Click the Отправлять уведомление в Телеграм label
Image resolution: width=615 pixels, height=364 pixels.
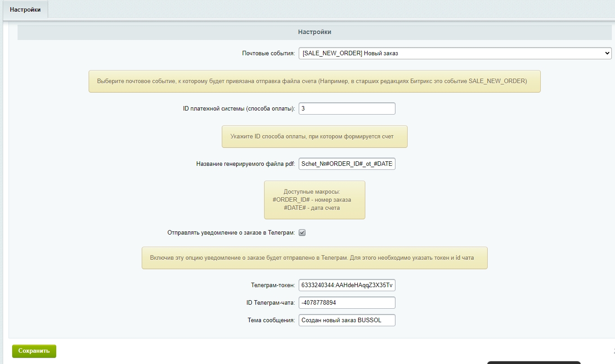231,233
